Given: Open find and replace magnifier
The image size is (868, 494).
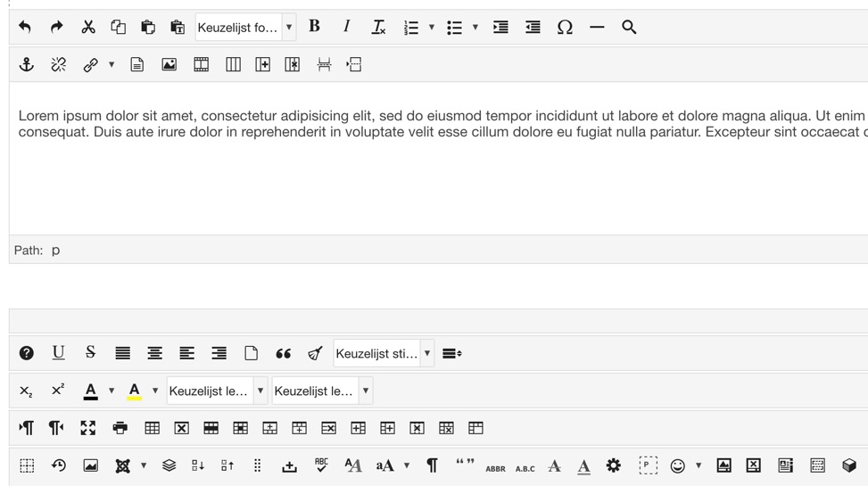Looking at the screenshot, I should coord(629,27).
